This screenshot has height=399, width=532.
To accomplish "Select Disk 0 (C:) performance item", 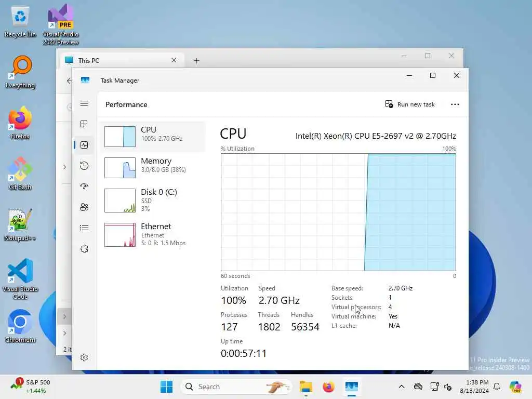I will [x=153, y=200].
